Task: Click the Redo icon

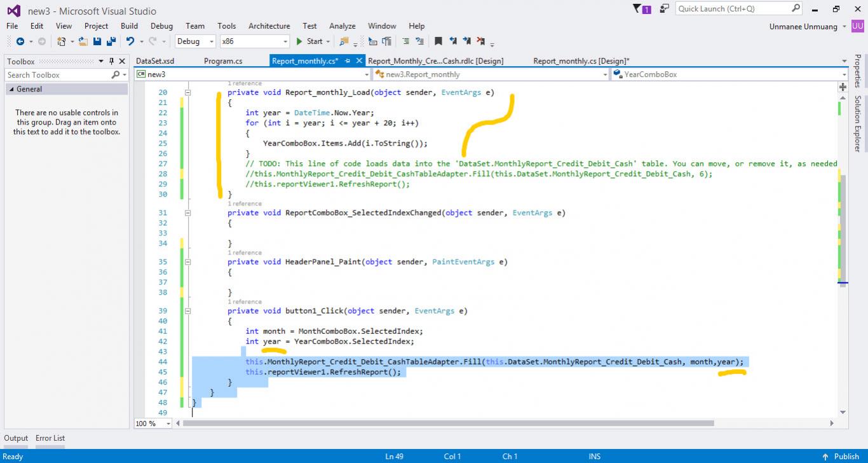Action: [153, 41]
